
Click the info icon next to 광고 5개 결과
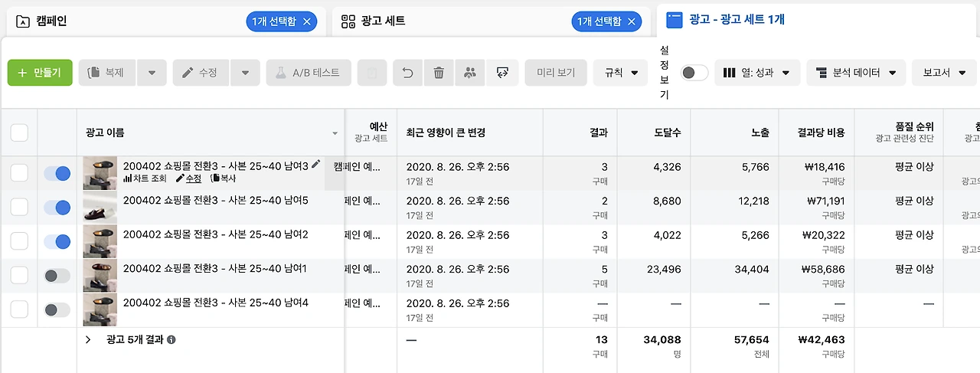(171, 339)
